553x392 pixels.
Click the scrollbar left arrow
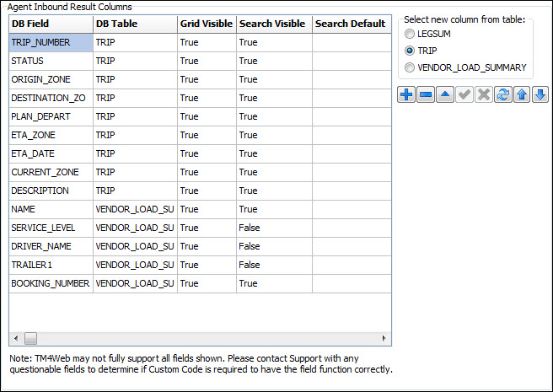pos(14,339)
